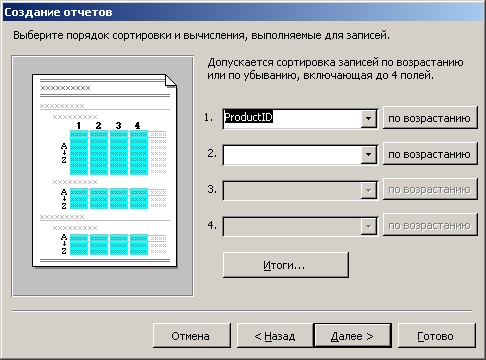Screen dimensions: 486x360
Task: Finish the wizard with Готово
Action: pyautogui.click(x=436, y=336)
